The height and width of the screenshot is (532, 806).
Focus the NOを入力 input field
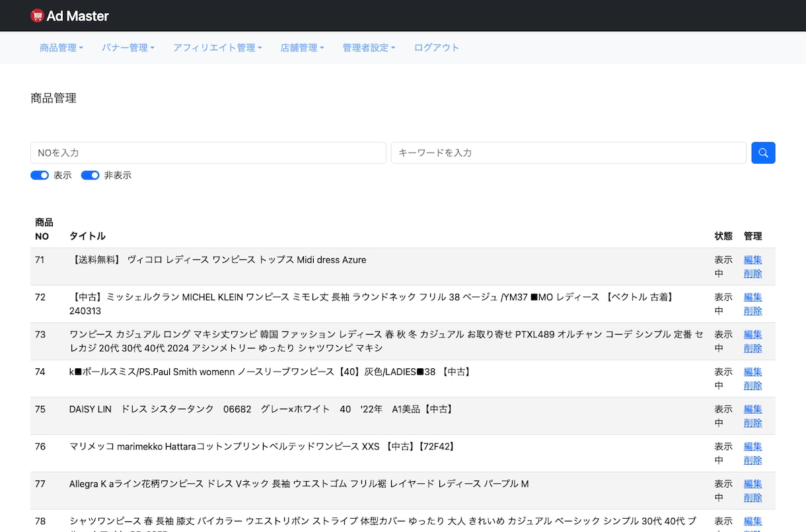(208, 152)
